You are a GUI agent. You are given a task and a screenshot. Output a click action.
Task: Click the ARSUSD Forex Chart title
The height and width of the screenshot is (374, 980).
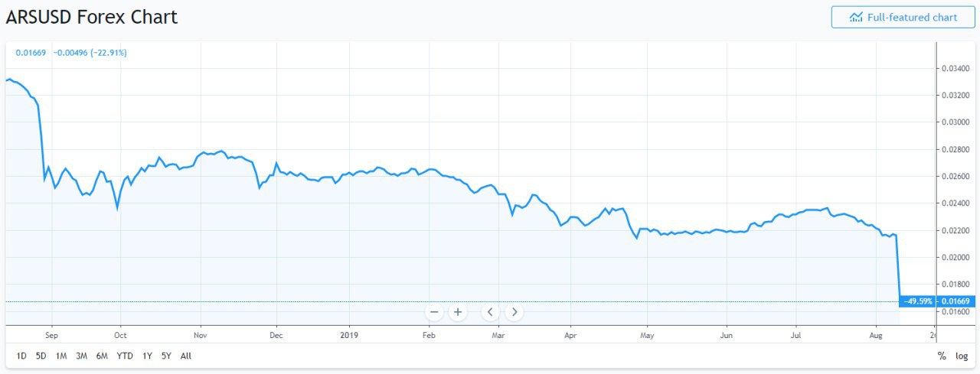(92, 18)
